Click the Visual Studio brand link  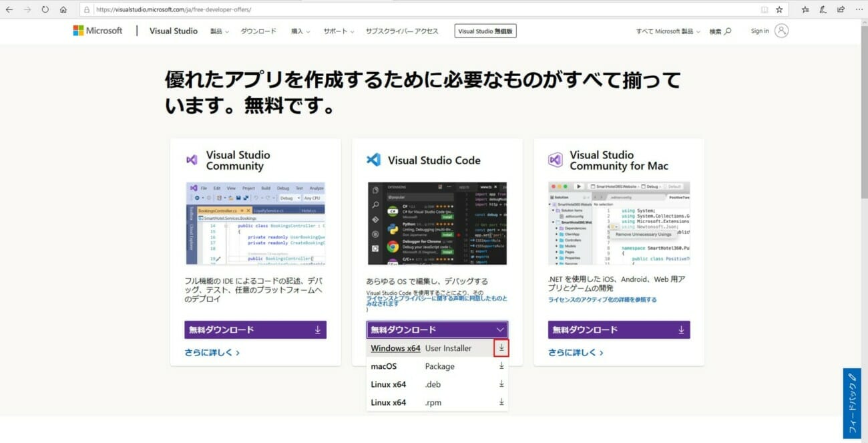[x=174, y=31]
